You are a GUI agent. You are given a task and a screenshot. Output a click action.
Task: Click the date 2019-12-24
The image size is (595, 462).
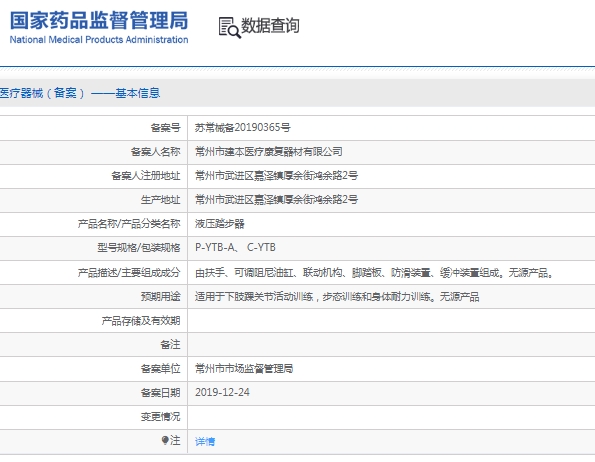point(222,392)
